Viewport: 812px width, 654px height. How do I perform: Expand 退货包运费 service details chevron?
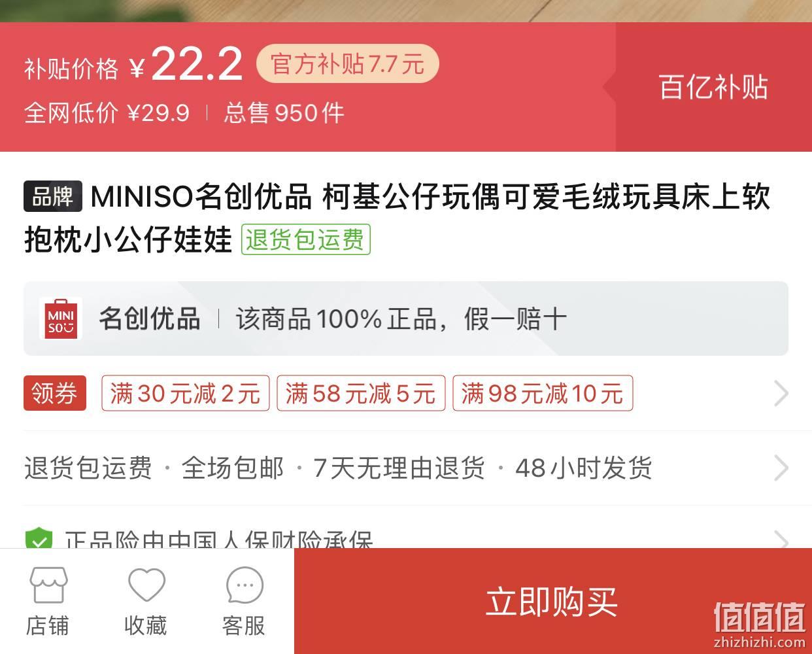point(781,468)
